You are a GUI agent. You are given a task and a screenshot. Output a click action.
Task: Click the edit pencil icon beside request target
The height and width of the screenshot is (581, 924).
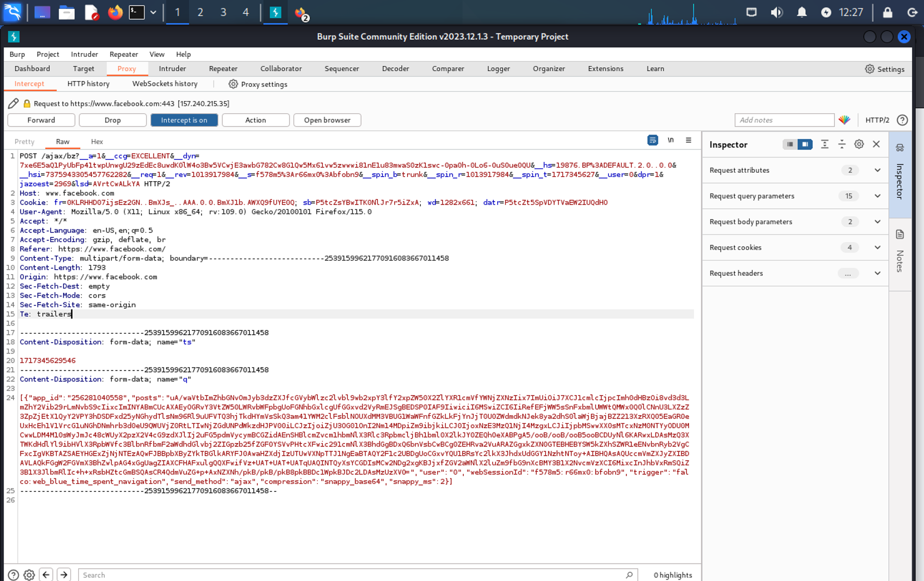[13, 104]
